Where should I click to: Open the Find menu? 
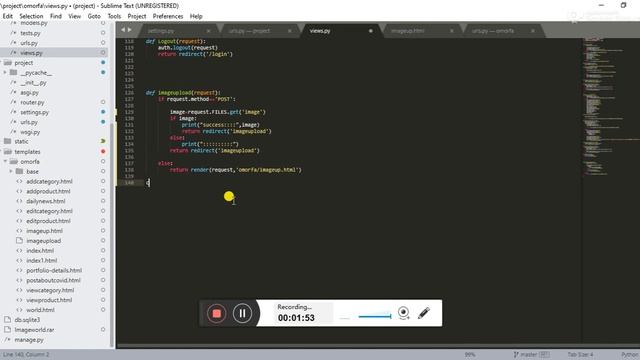click(x=56, y=16)
